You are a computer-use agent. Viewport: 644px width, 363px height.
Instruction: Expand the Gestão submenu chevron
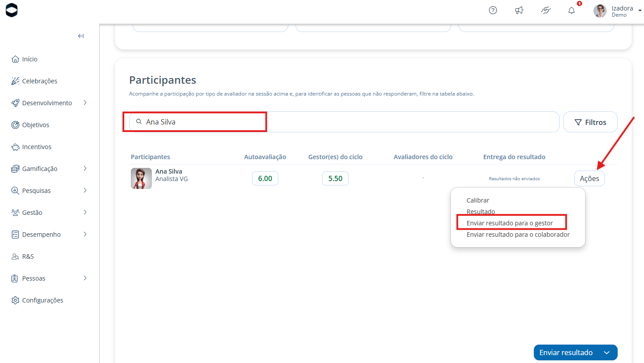pos(85,212)
